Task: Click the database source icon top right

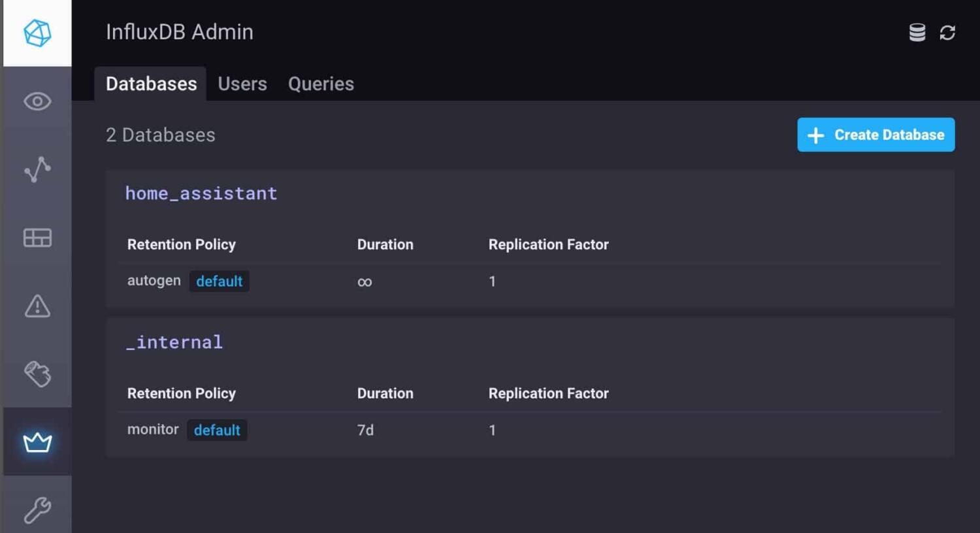Action: pos(917,31)
